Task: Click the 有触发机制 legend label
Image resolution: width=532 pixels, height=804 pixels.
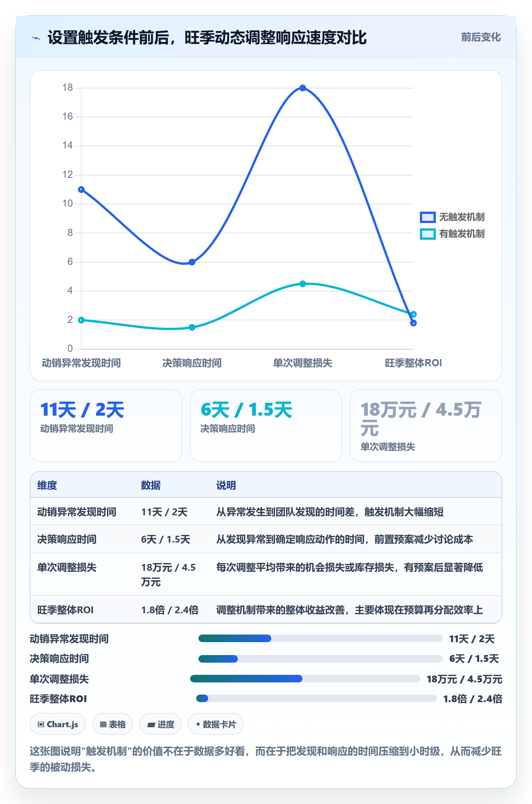Action: pyautogui.click(x=462, y=234)
